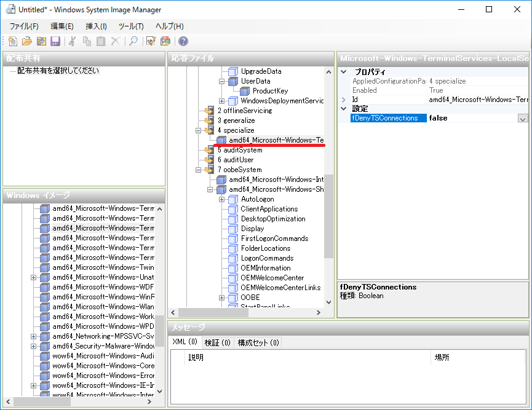Open the ヘルプ(H) menu
Image resolution: width=532 pixels, height=410 pixels.
[x=170, y=26]
